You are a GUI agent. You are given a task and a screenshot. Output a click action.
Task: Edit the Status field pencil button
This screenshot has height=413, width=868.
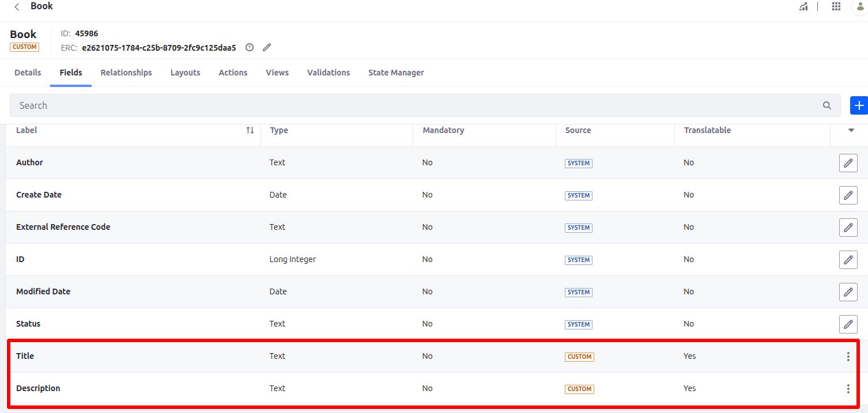848,324
